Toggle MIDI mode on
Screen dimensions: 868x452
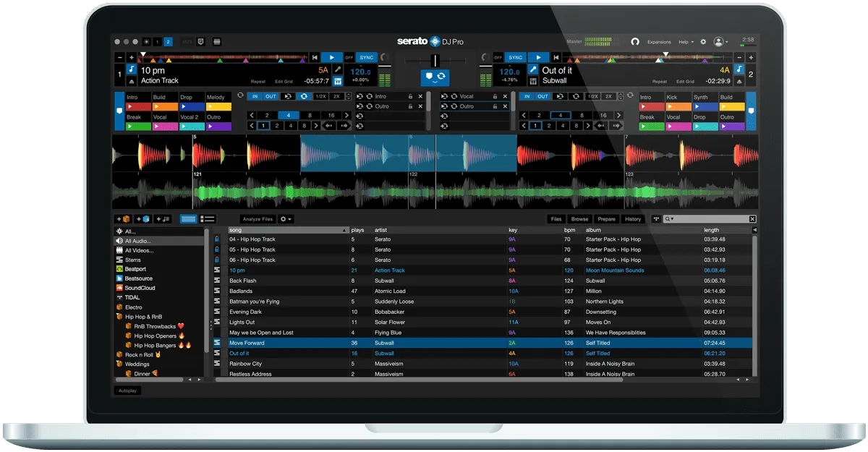[187, 42]
